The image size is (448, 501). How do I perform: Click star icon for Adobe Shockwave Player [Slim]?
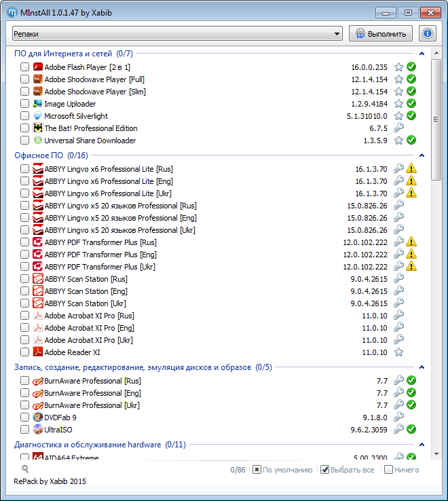click(398, 92)
